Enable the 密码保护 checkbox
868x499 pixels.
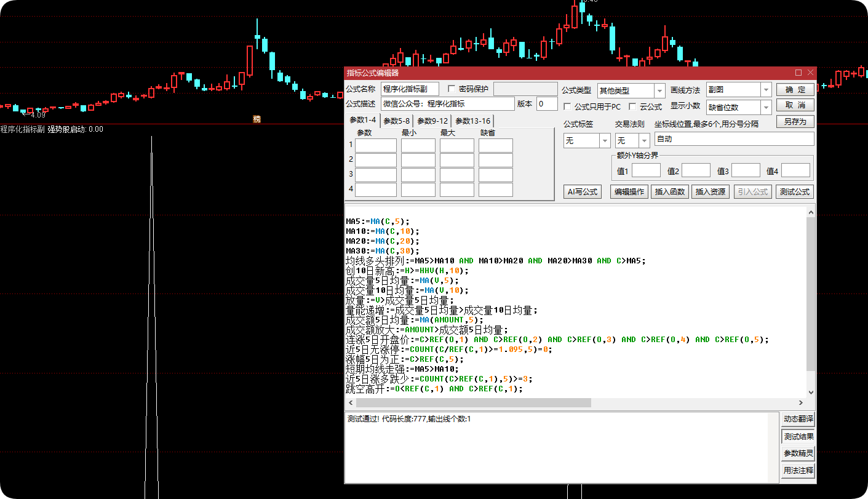(x=452, y=89)
